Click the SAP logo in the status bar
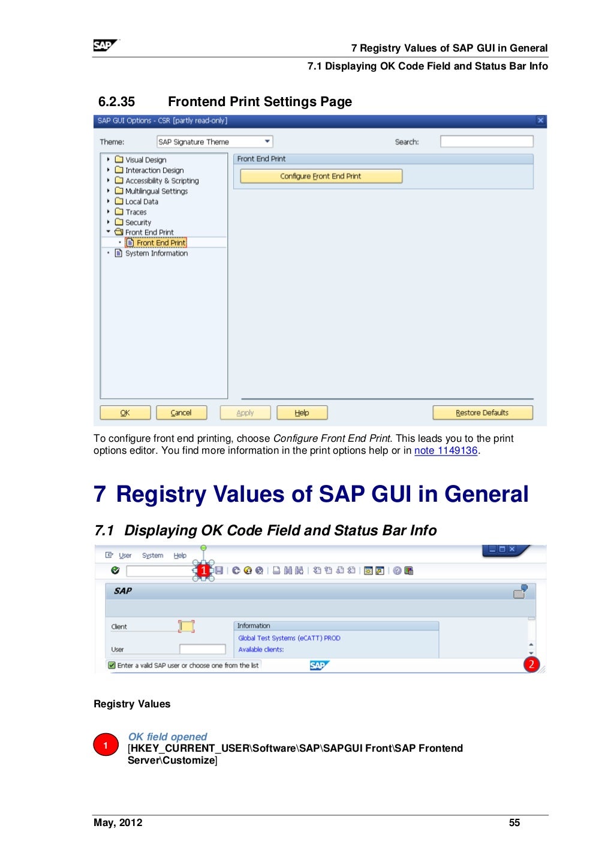The width and height of the screenshot is (614, 868). (x=320, y=665)
